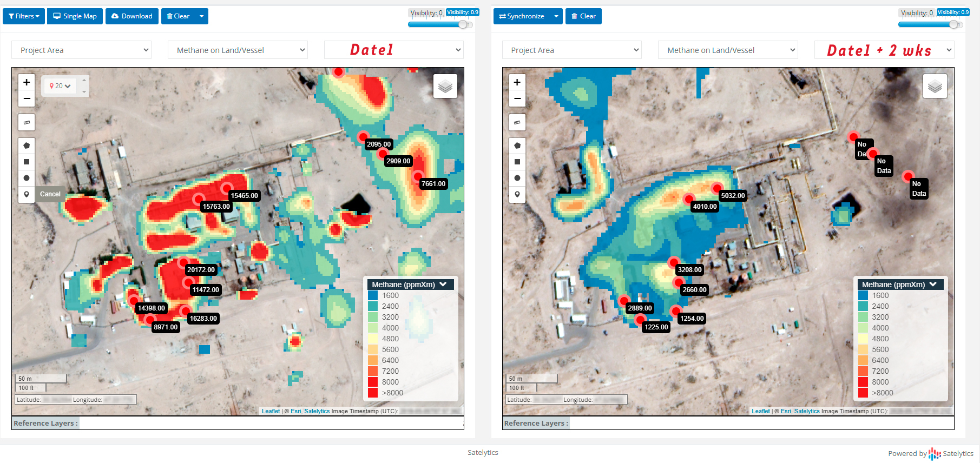Click the red marker dot labeled 7661.00
980x463 pixels.
(x=418, y=176)
